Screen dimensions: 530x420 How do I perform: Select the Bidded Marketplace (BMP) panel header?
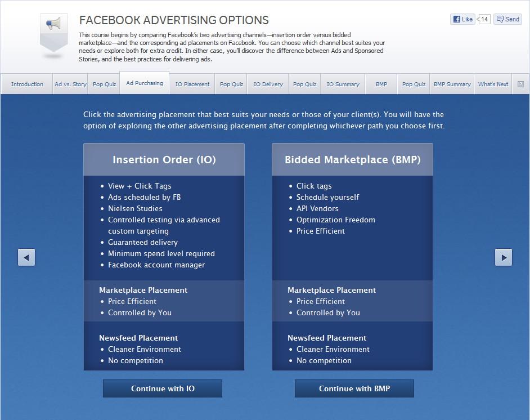[353, 160]
